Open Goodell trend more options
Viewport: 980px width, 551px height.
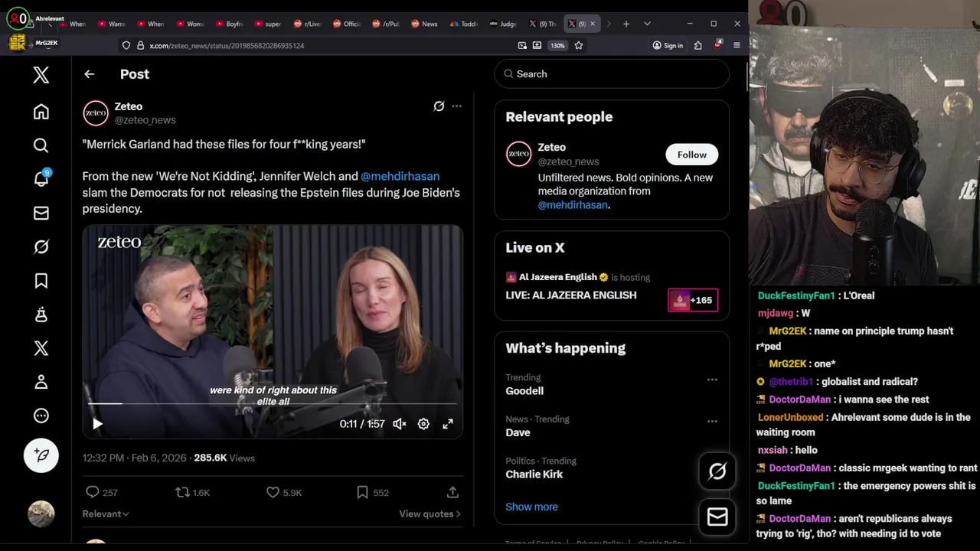point(712,380)
